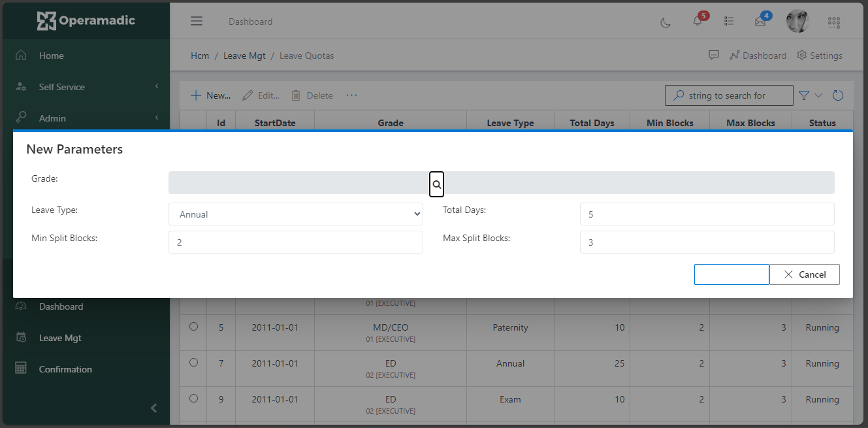The width and height of the screenshot is (868, 428).
Task: Sort by the Grade column header
Action: coord(391,123)
